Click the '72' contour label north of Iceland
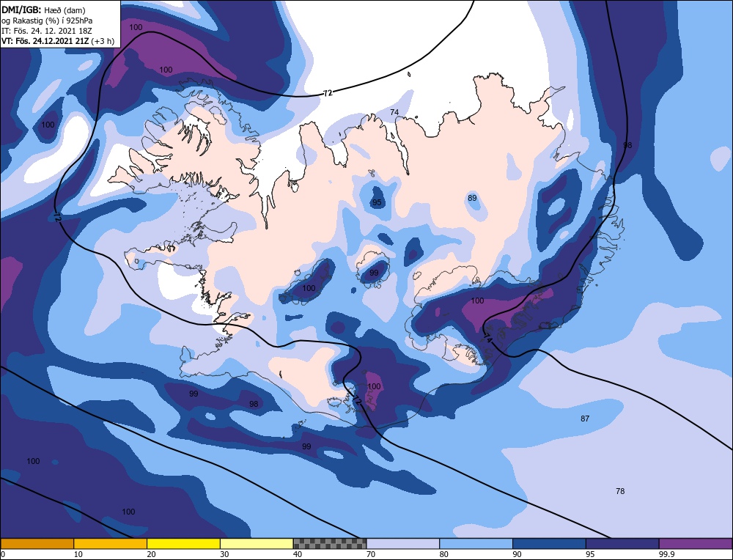Viewport: 733px width, 560px height. coord(328,93)
